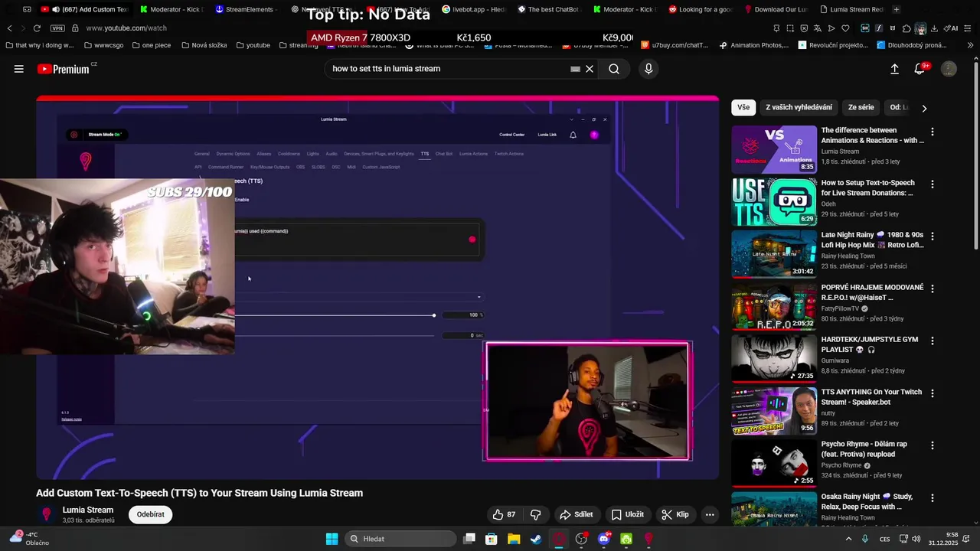Open the ad blocker shield icon
This screenshot has width=980, height=551.
(804, 28)
